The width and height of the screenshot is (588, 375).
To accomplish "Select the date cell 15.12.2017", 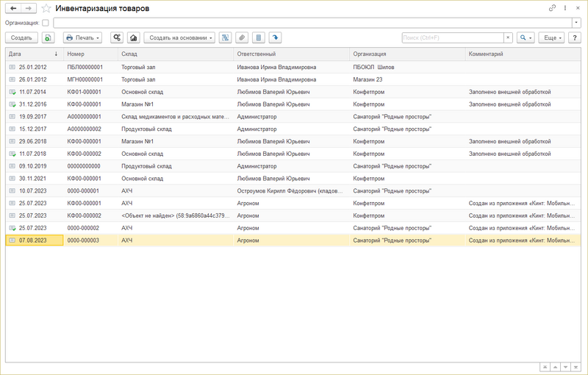I will [33, 129].
